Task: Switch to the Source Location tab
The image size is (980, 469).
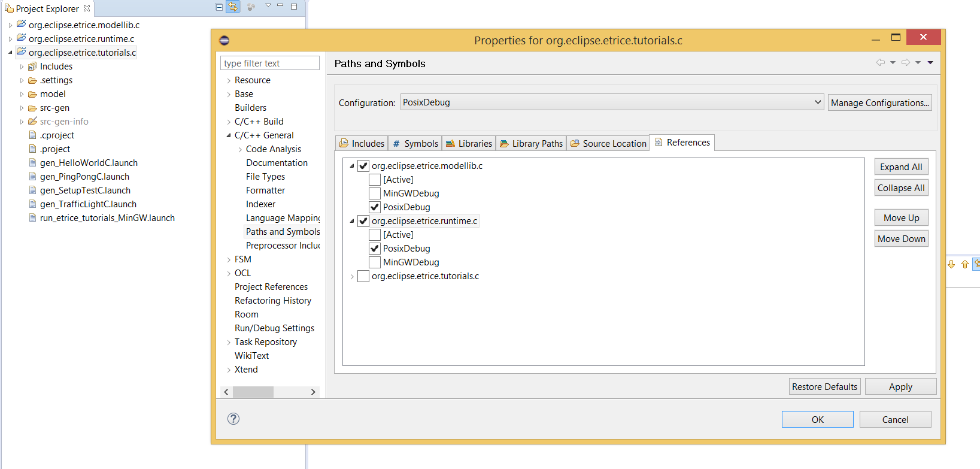Action: click(x=608, y=143)
